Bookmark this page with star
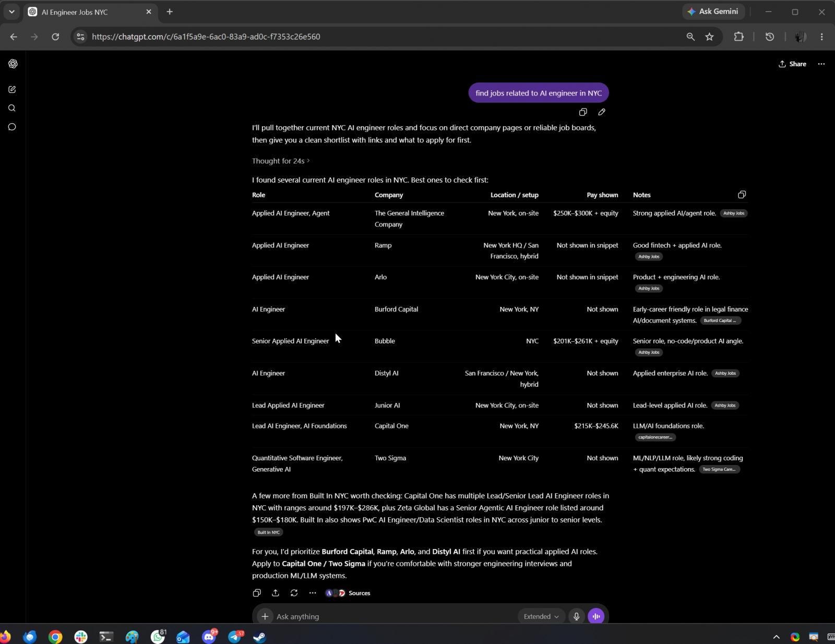Screen dimensions: 835x644 pos(709,37)
